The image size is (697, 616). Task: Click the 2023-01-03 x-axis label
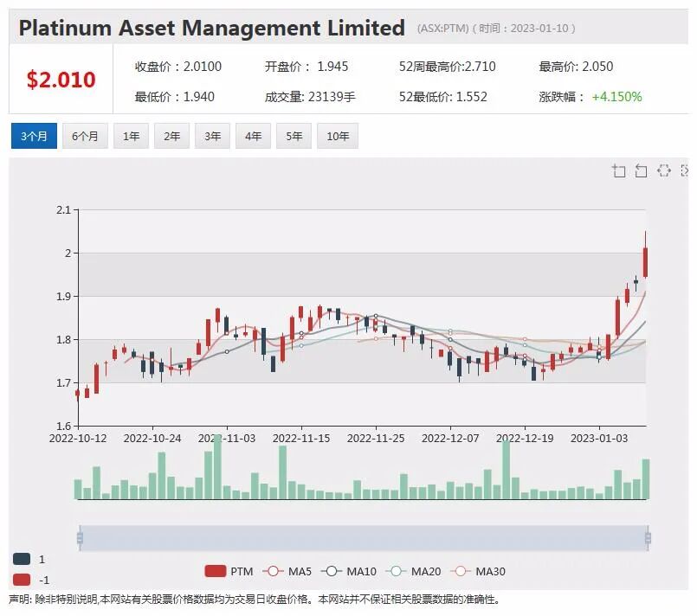pos(599,439)
